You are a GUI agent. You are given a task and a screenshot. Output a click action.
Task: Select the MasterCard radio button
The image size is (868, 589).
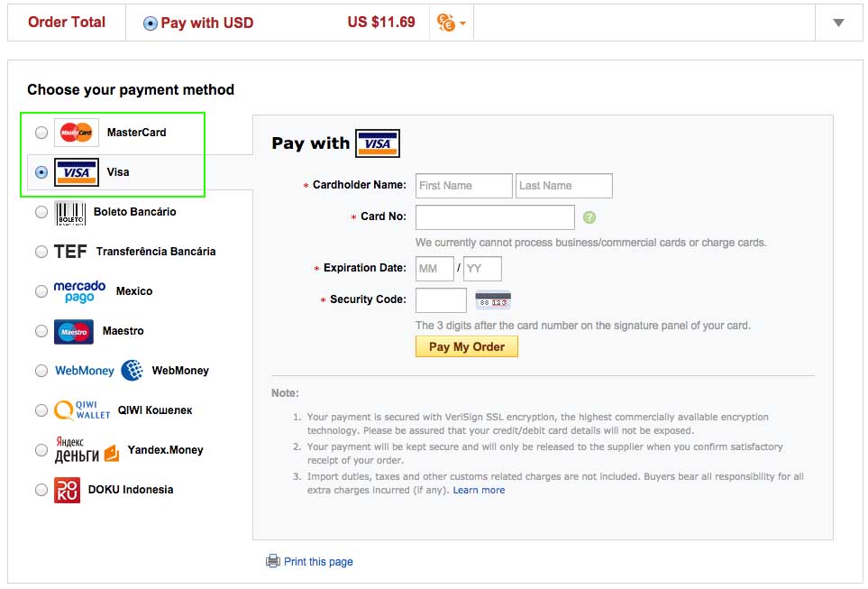tap(41, 133)
